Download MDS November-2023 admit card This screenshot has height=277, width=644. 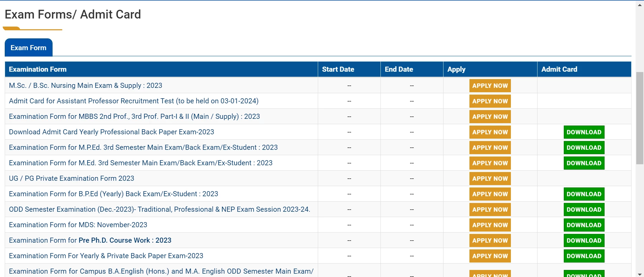point(584,225)
